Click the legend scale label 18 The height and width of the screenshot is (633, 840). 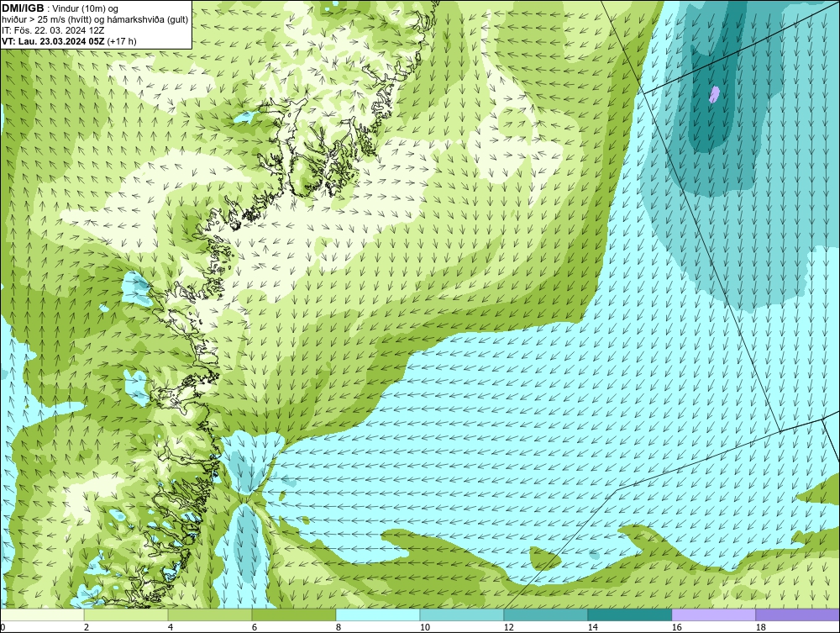[760, 627]
